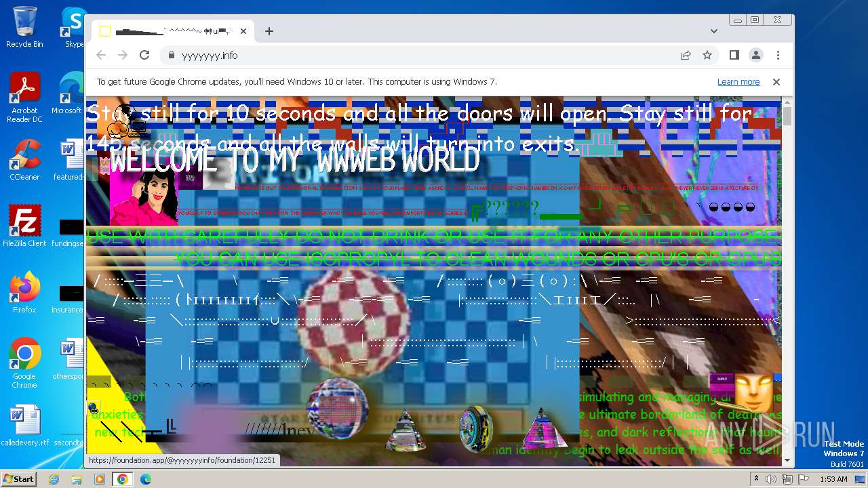Image resolution: width=868 pixels, height=488 pixels.
Task: Open the Chrome profile avatar
Action: [756, 55]
